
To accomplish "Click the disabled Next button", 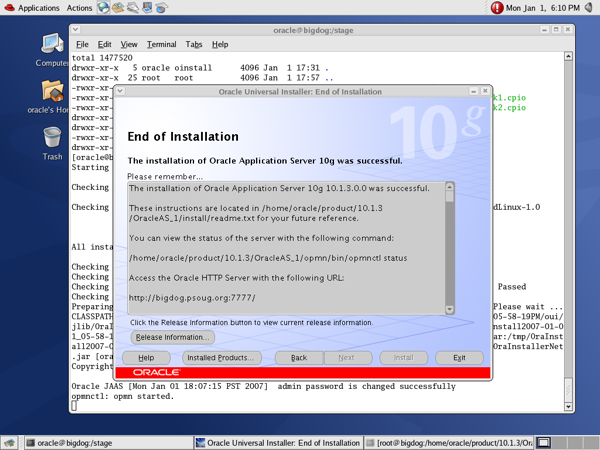I will pos(348,358).
